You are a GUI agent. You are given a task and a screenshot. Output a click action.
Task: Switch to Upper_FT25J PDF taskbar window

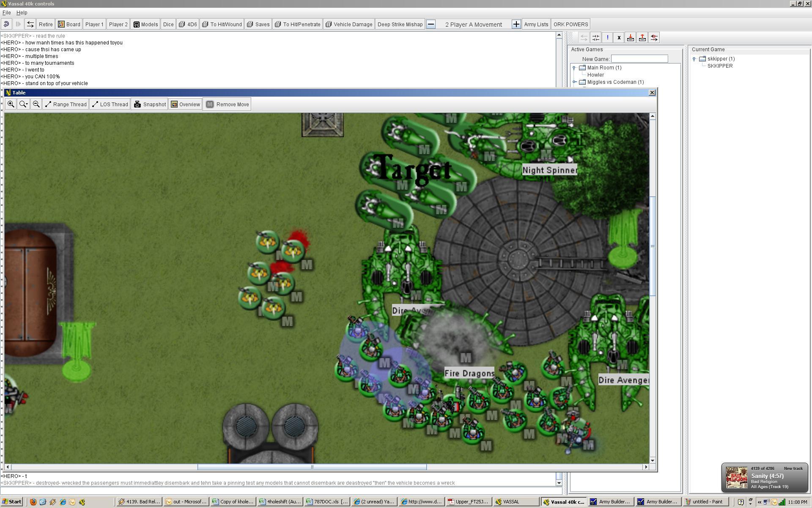[468, 502]
